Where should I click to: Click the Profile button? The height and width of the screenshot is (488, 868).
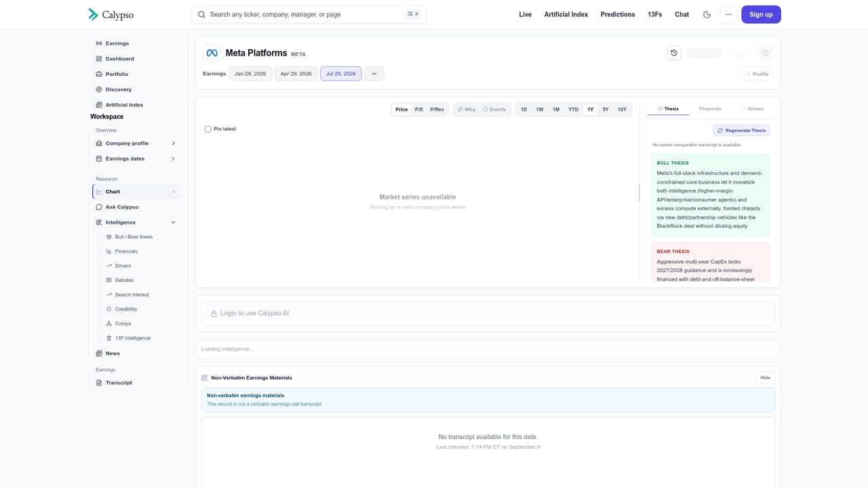point(757,74)
